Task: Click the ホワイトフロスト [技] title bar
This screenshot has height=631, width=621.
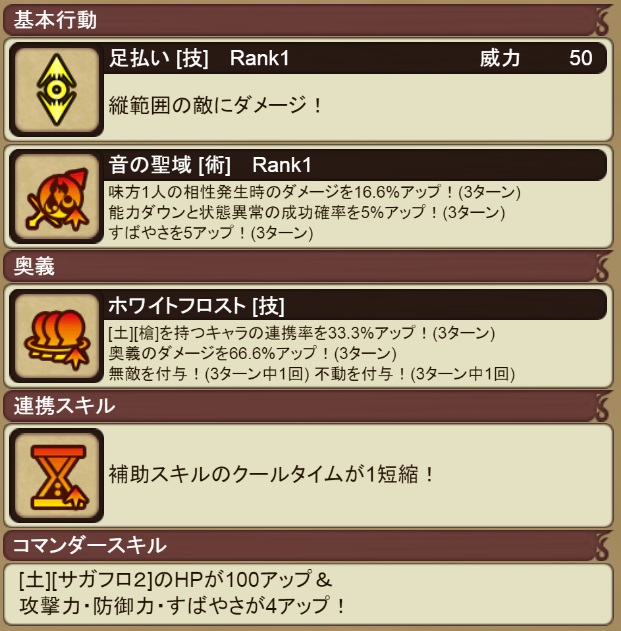Action: pos(355,305)
